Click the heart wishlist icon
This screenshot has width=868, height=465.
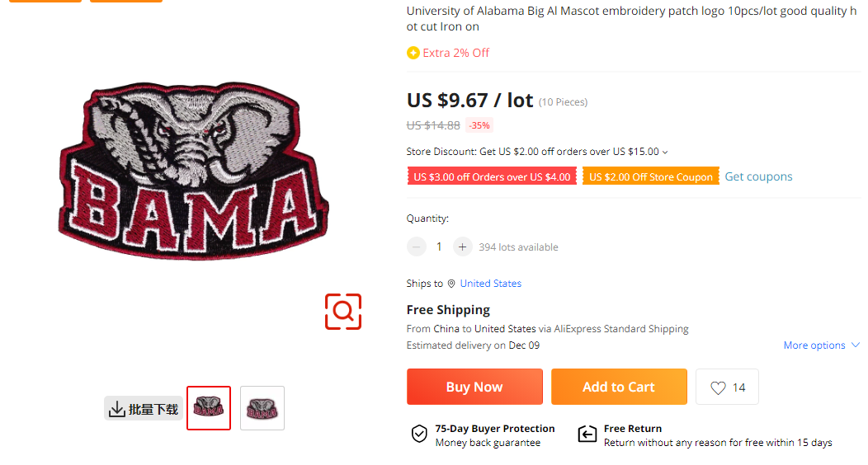(x=718, y=387)
